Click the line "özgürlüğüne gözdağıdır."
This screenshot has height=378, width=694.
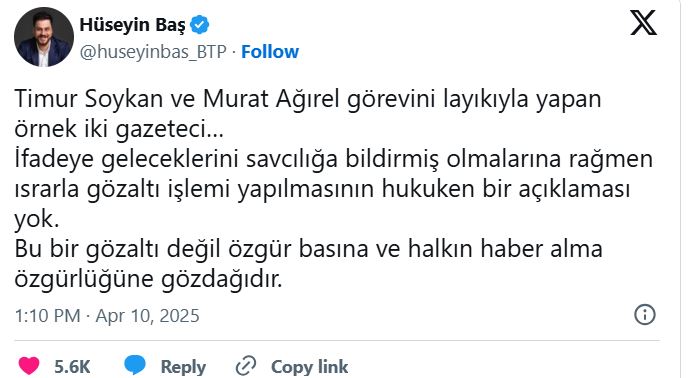click(148, 279)
